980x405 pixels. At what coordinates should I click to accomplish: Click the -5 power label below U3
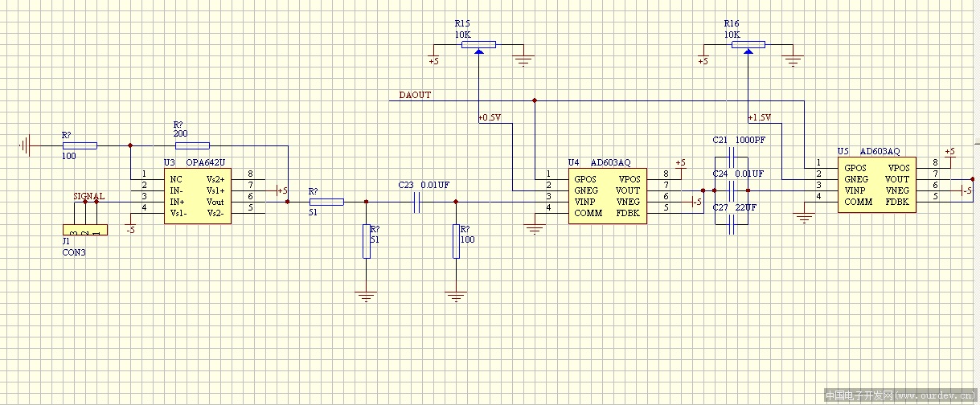click(x=130, y=230)
